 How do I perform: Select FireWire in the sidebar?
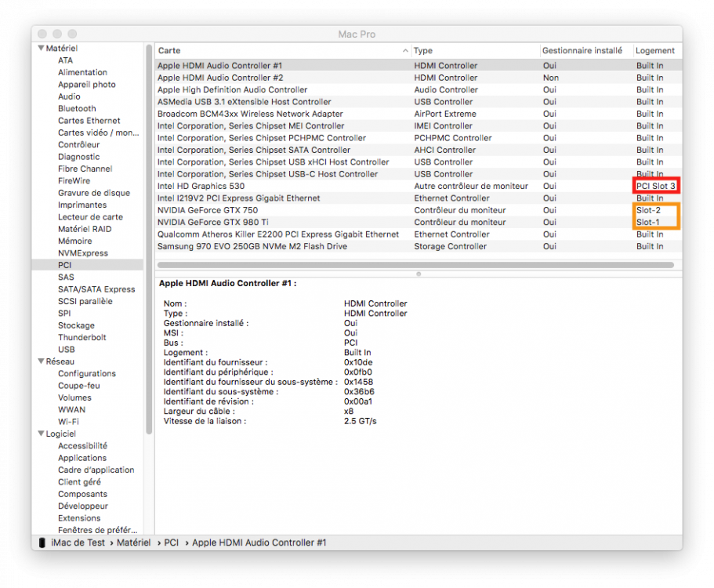(x=74, y=181)
